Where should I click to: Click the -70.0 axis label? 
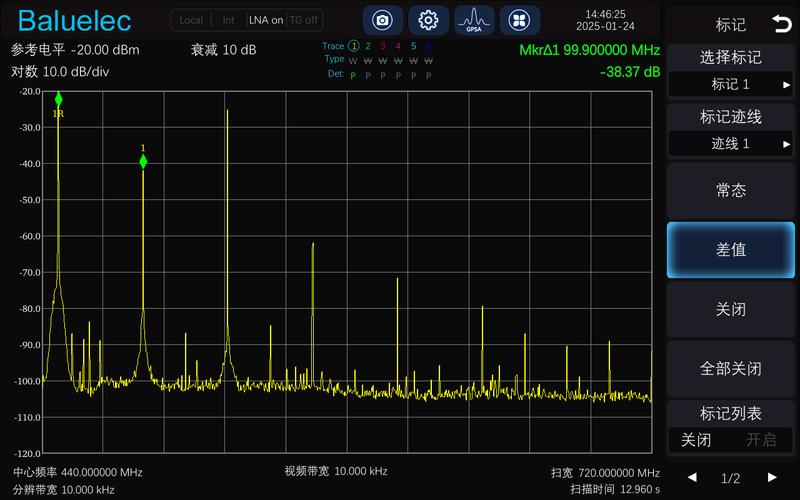(30, 272)
